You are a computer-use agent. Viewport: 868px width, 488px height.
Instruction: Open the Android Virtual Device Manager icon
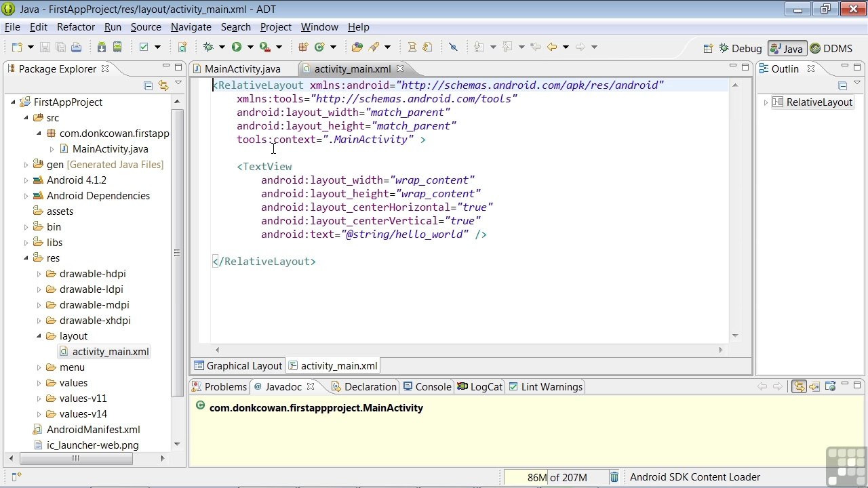(117, 47)
